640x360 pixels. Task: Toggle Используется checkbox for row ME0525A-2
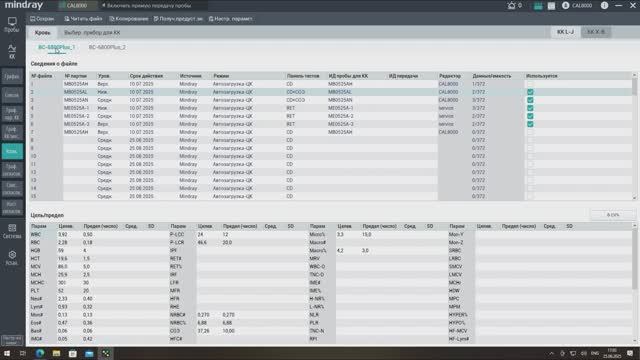530,116
